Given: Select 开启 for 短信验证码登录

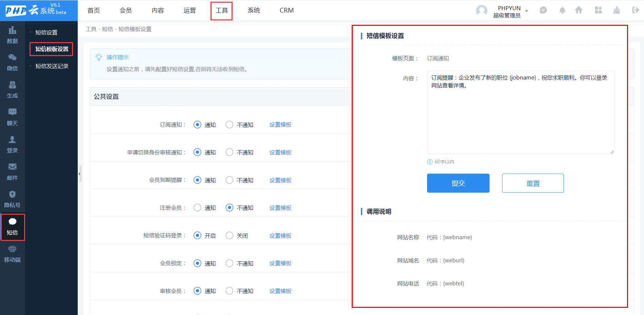Looking at the screenshot, I should point(197,235).
